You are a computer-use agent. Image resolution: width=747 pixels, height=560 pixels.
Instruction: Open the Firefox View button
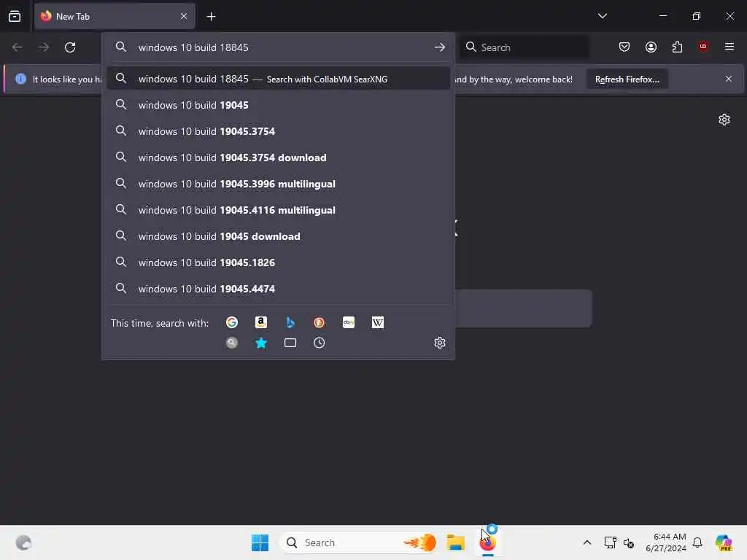15,16
